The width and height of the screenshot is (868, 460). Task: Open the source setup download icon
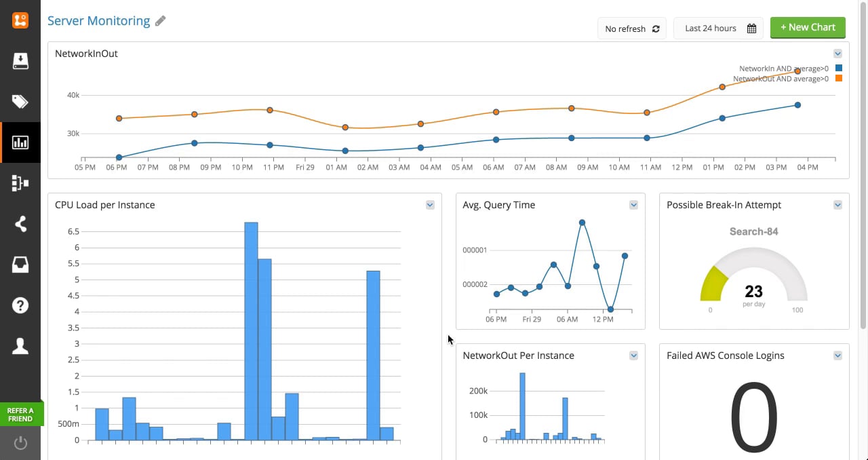click(20, 61)
